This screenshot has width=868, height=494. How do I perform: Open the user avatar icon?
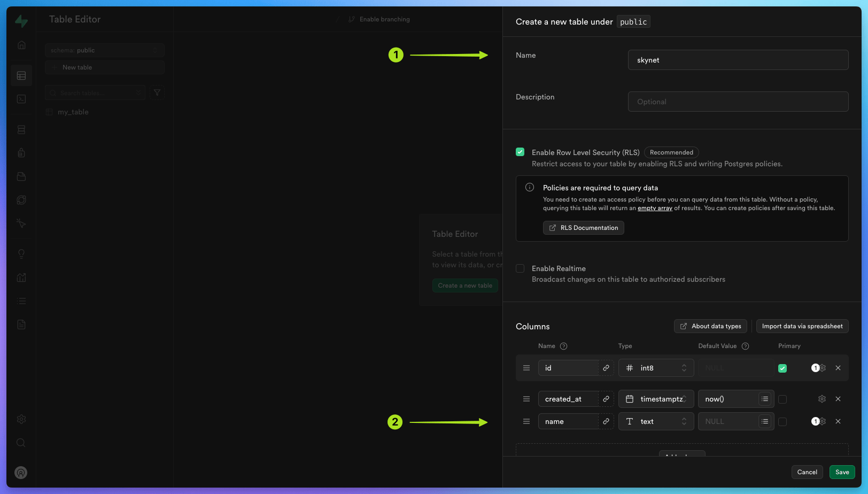pyautogui.click(x=21, y=473)
